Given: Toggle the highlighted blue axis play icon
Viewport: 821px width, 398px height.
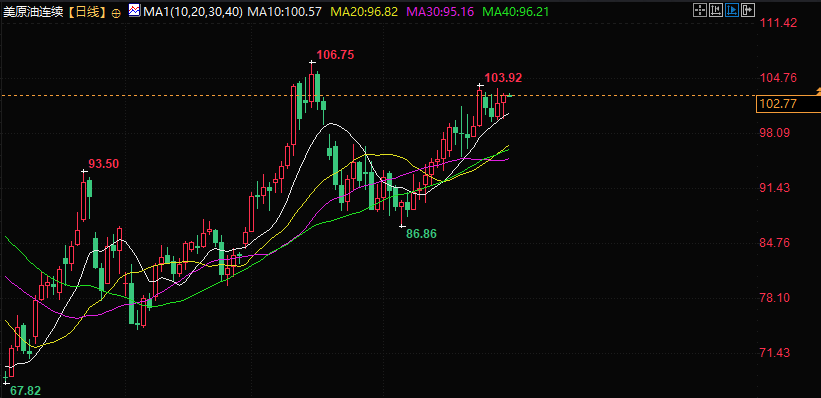Looking at the screenshot, I should [x=731, y=9].
